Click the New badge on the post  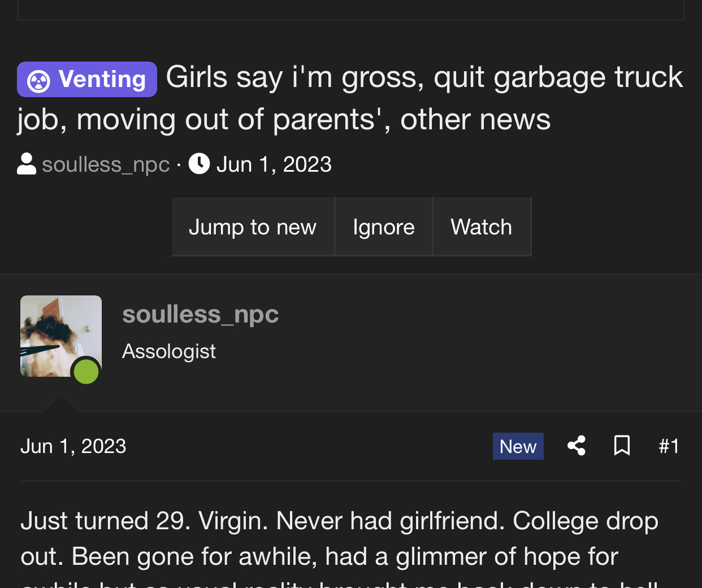pyautogui.click(x=518, y=446)
